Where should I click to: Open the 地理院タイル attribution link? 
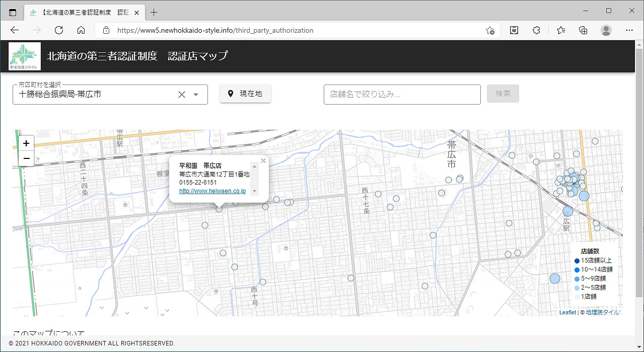pos(602,312)
